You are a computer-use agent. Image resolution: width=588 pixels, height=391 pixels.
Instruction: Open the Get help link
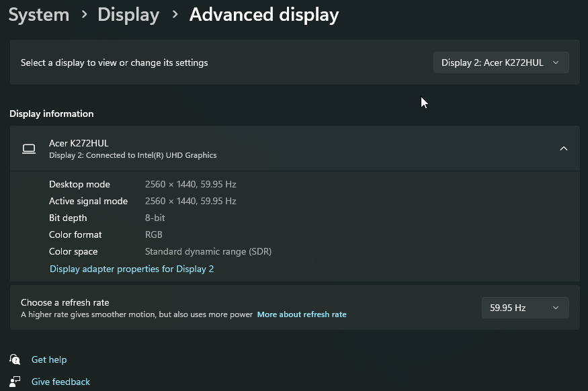click(x=49, y=359)
